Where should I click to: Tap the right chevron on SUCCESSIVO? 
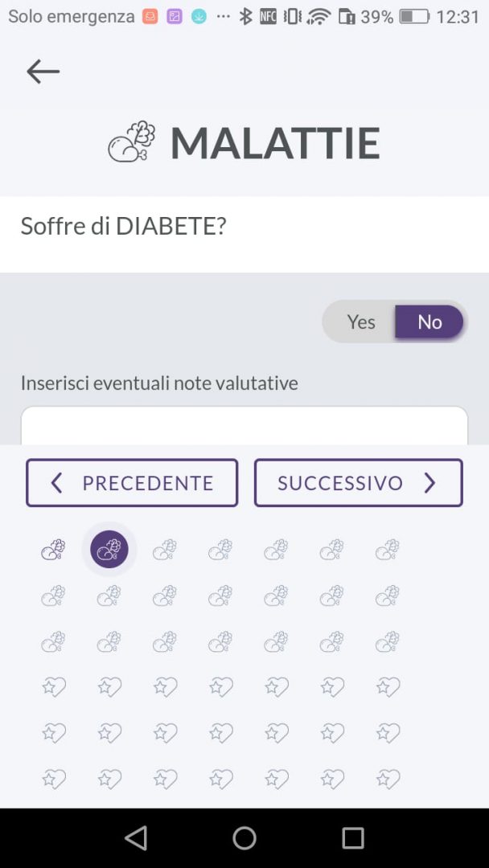429,483
